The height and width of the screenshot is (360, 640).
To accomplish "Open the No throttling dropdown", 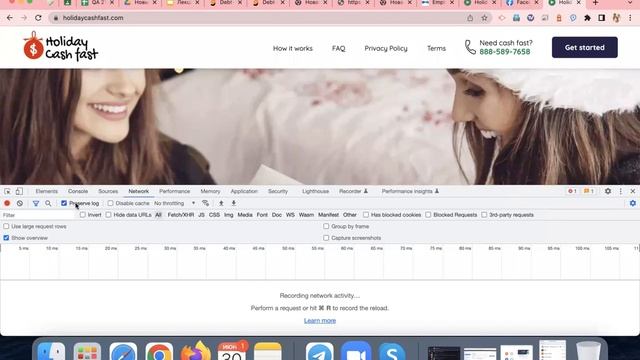I will [174, 203].
